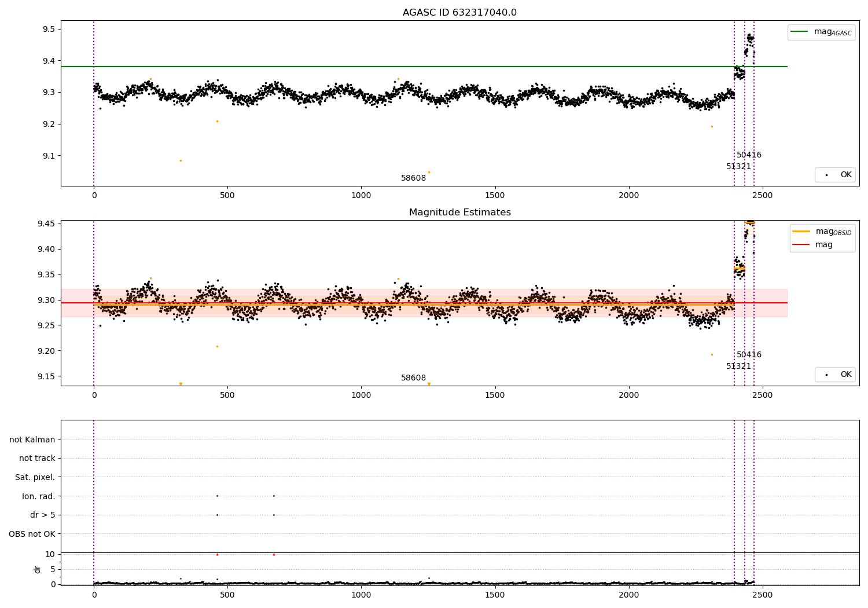Viewport: 868px width, 608px height.
Task: Click the 9.40 tick label in Magnitude Estimates plot
Action: coord(46,249)
